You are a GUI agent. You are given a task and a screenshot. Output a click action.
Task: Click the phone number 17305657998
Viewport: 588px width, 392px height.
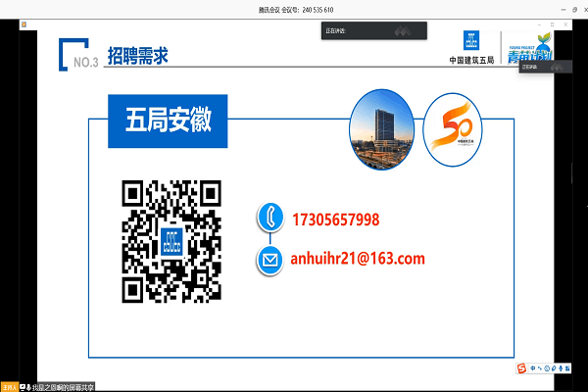tap(335, 220)
